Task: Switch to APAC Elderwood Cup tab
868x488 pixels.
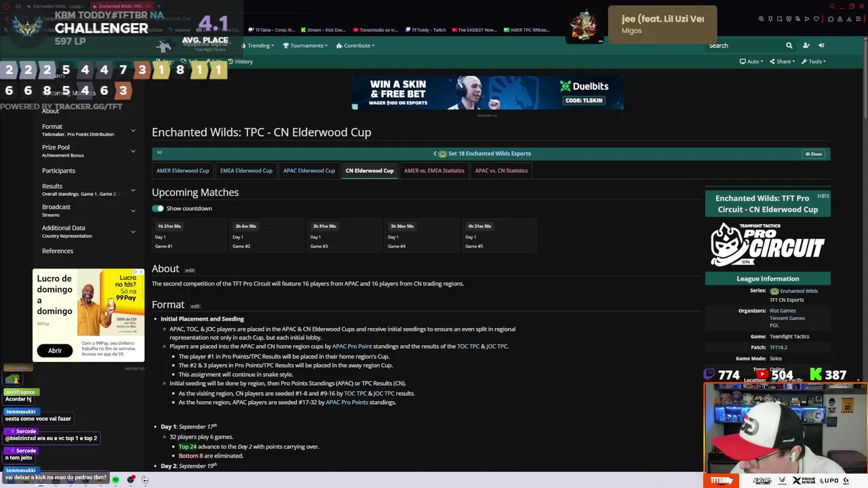Action: point(309,171)
